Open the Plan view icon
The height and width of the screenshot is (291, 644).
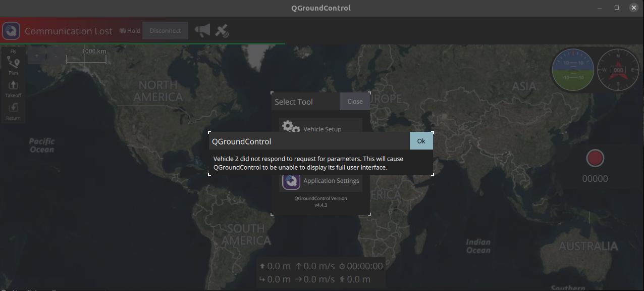coord(13,63)
